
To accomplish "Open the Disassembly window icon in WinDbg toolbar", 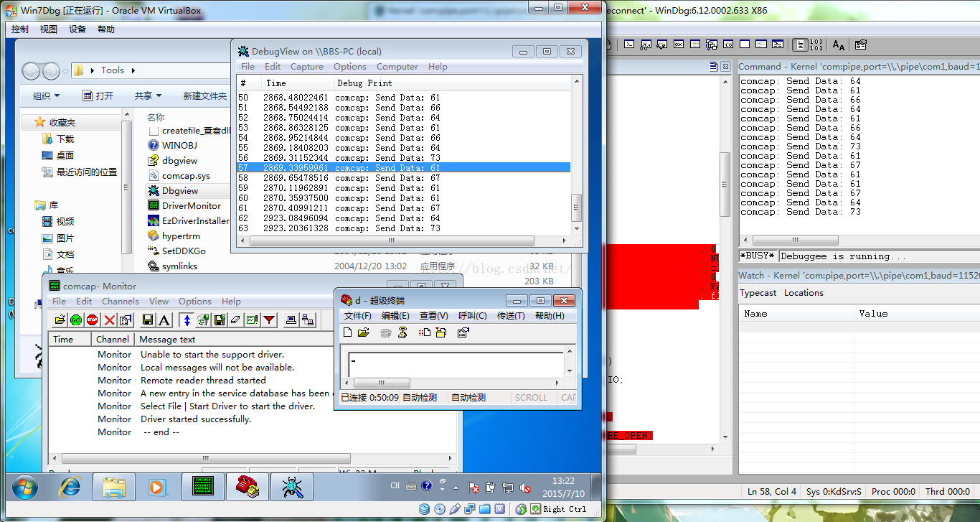I will click(x=728, y=45).
